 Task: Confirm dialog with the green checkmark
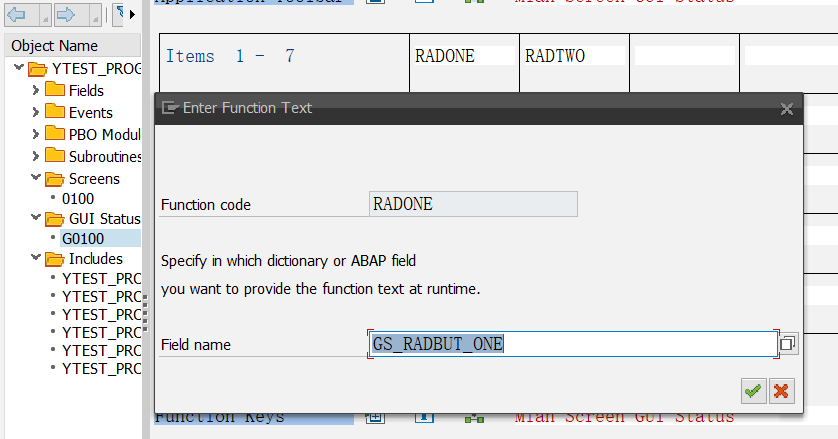click(x=753, y=390)
